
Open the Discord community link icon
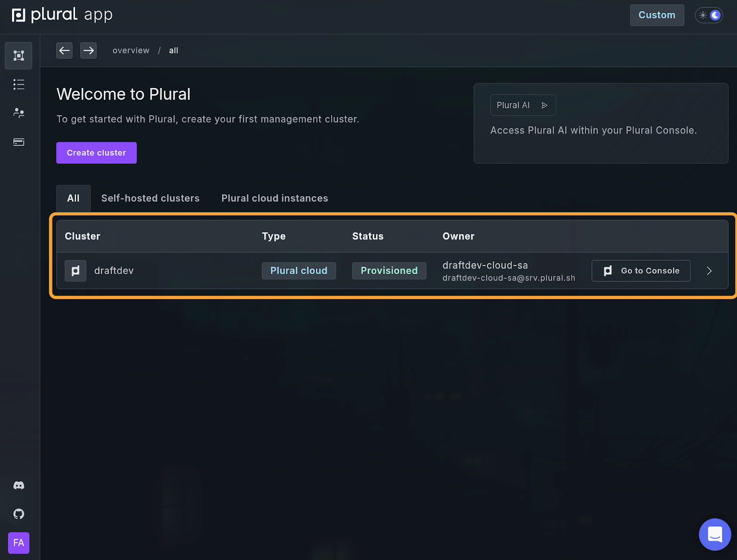point(18,485)
